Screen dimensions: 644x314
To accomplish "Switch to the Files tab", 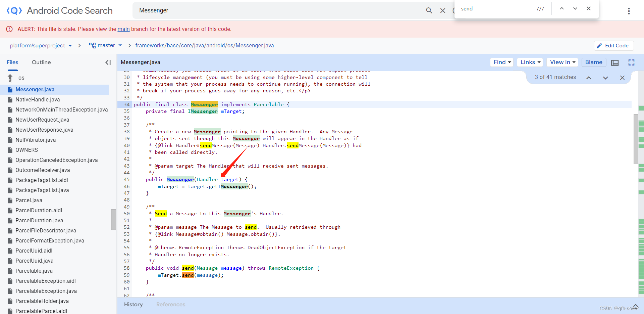I will point(12,62).
